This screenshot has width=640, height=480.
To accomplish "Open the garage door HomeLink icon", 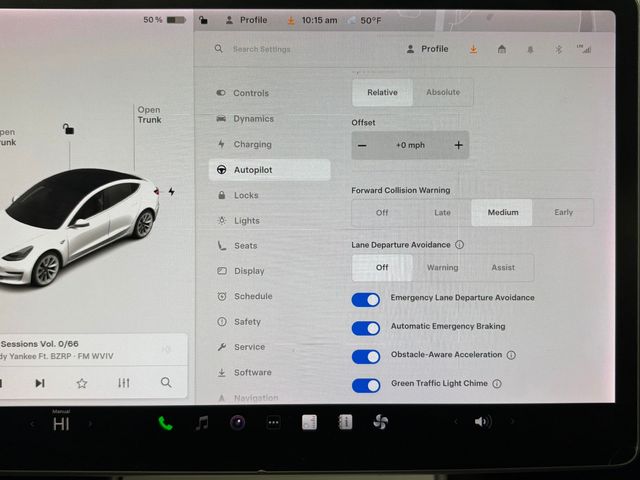I will 502,49.
